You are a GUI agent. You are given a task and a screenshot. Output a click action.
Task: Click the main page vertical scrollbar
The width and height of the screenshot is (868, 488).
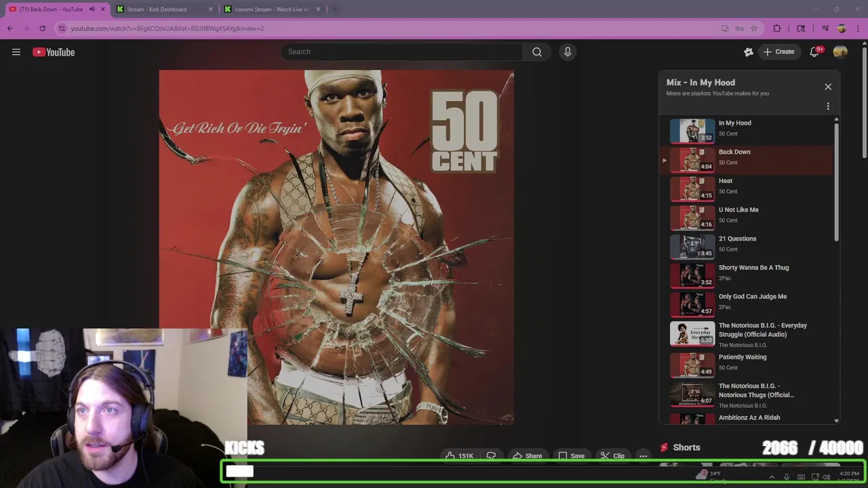click(864, 102)
